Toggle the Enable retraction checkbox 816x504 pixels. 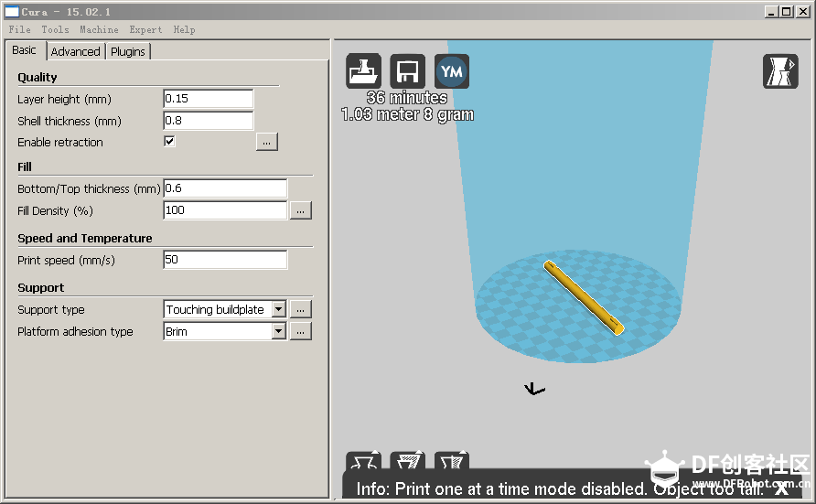169,142
